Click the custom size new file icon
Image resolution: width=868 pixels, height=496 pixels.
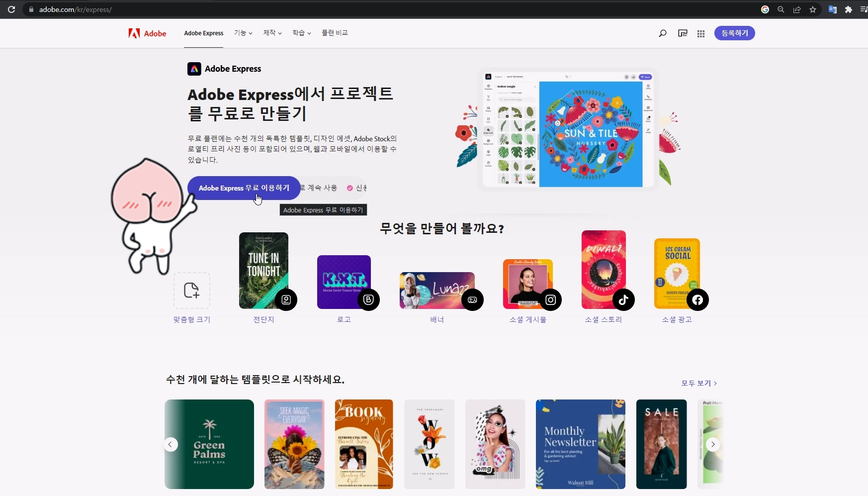click(192, 291)
